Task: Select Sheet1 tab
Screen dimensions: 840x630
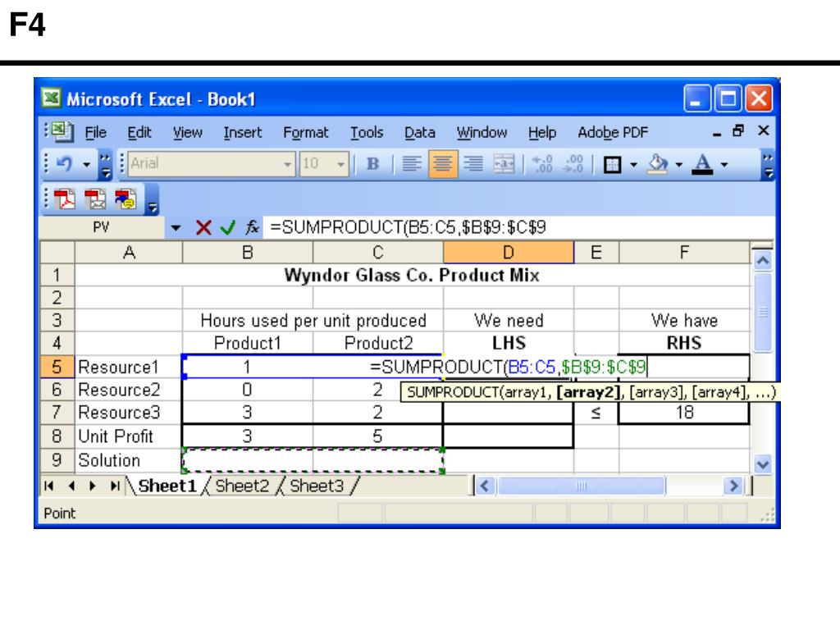Action: (167, 486)
